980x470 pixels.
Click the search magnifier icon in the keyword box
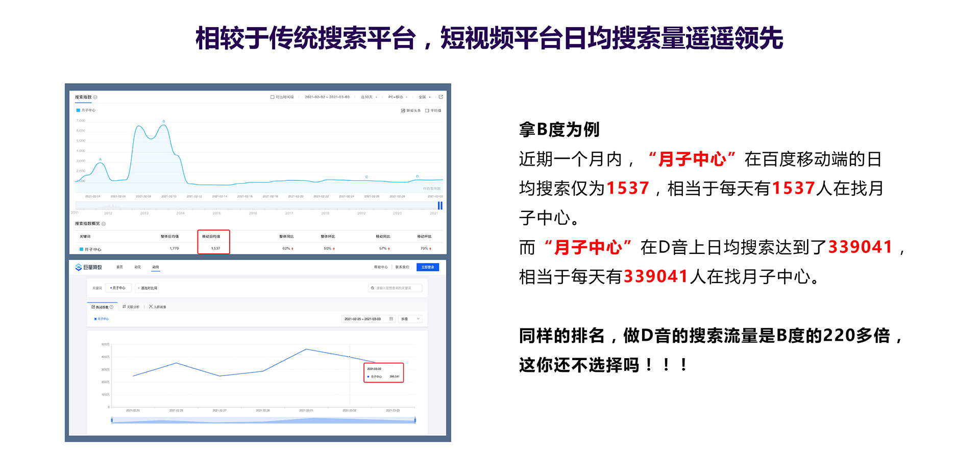(x=373, y=288)
